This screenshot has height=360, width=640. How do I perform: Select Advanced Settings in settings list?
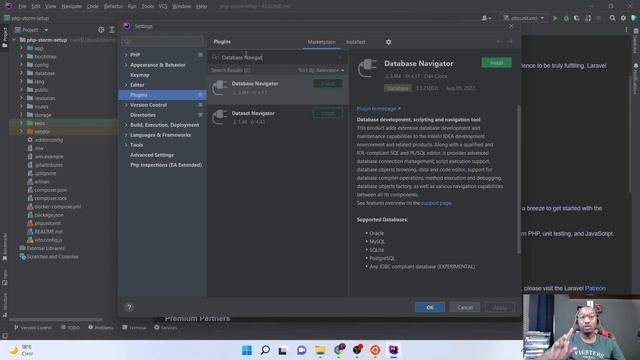click(152, 155)
